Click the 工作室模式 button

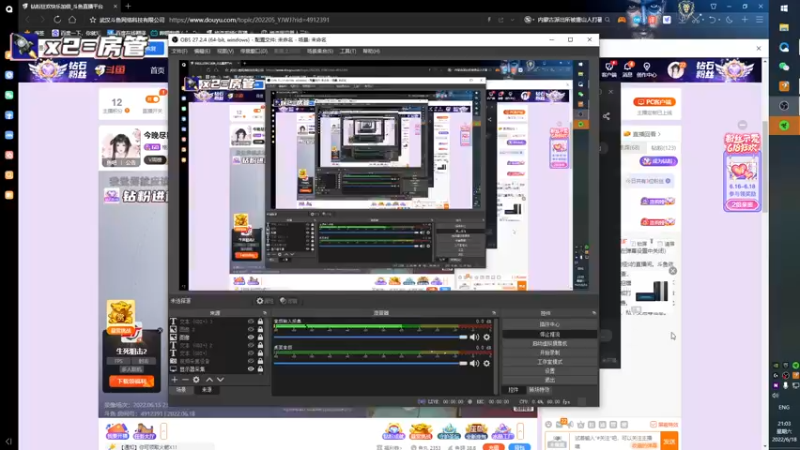click(549, 362)
